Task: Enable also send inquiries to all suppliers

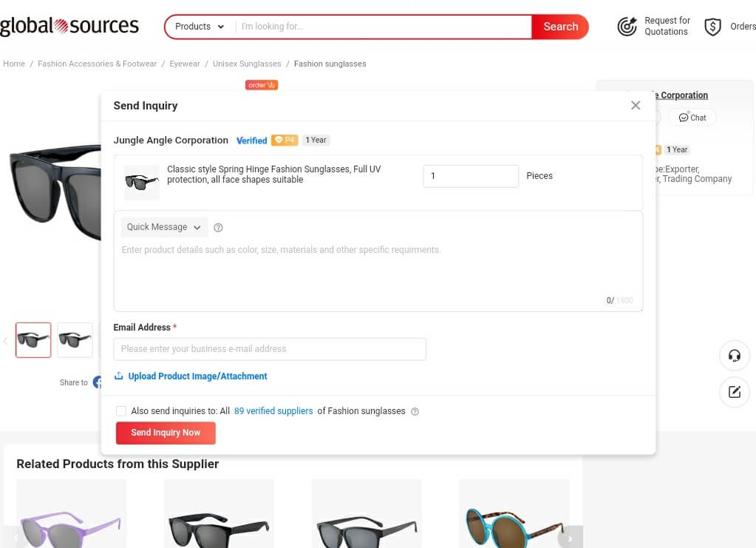Action: [x=121, y=411]
